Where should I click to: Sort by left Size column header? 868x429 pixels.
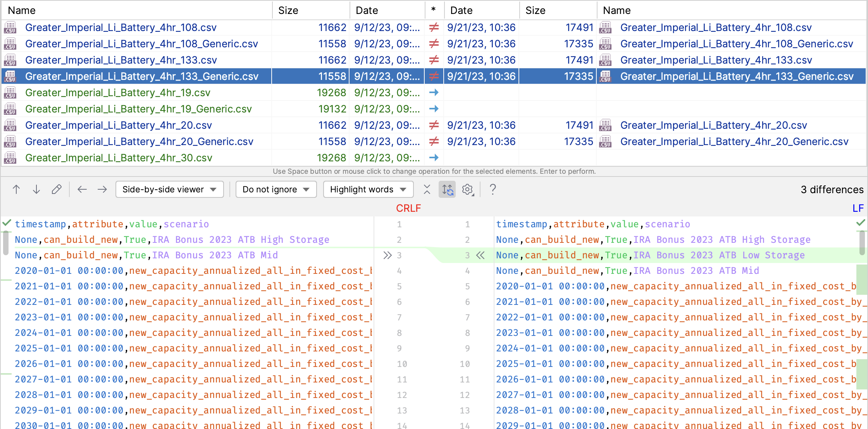click(x=288, y=10)
